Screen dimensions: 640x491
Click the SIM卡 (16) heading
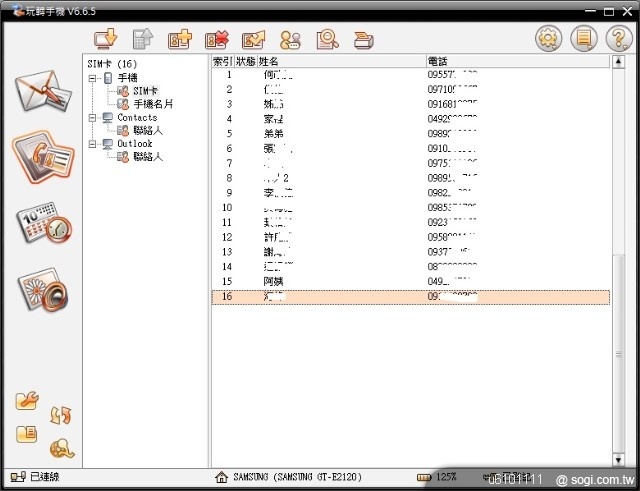[x=112, y=64]
